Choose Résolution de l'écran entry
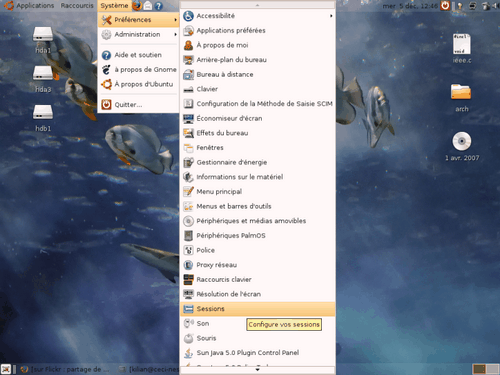Screen dimensions: 500x375 point(258,294)
